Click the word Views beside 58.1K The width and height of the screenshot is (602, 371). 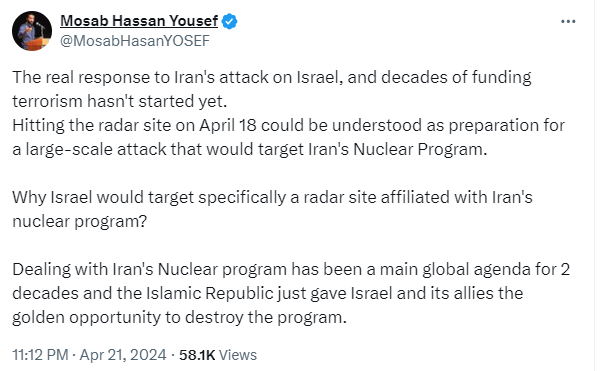[238, 355]
